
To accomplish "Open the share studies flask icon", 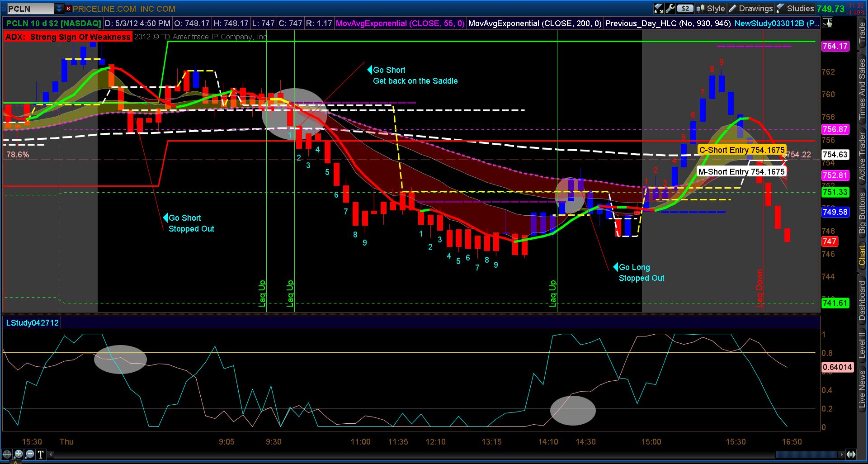I will [x=659, y=9].
